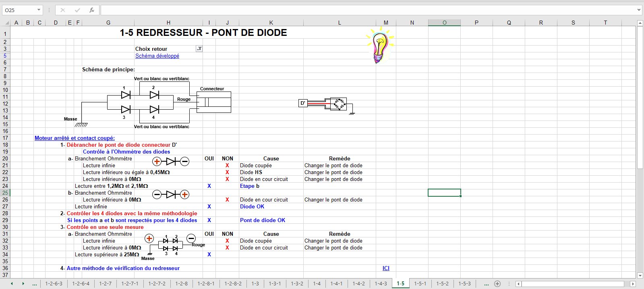Image resolution: width=644 pixels, height=289 pixels.
Task: Select Autre méthode de vérification du redresseur
Action: (123, 268)
